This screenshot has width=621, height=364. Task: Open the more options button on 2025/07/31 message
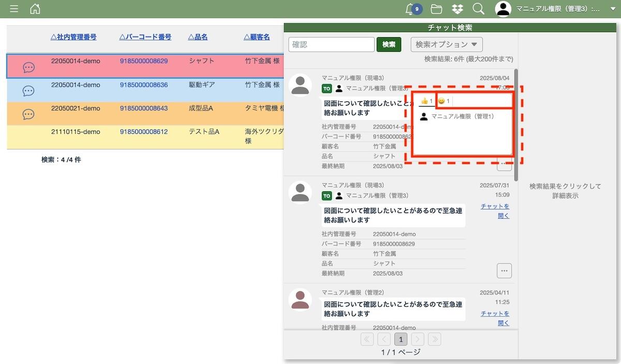(504, 270)
